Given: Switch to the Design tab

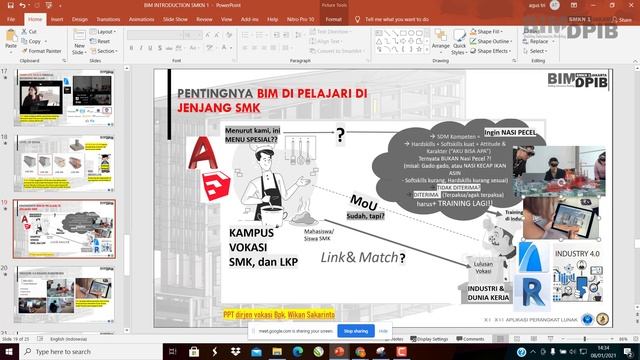Looking at the screenshot, I should [80, 19].
